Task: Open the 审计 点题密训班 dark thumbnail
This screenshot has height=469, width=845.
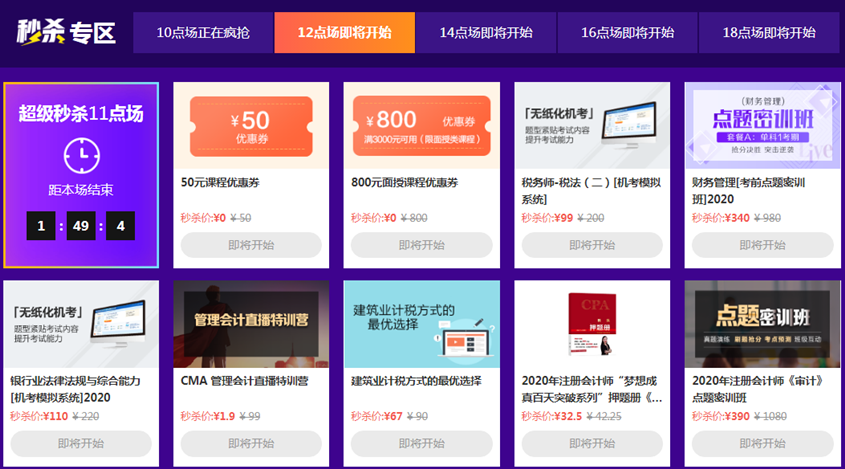Action: coord(763,324)
